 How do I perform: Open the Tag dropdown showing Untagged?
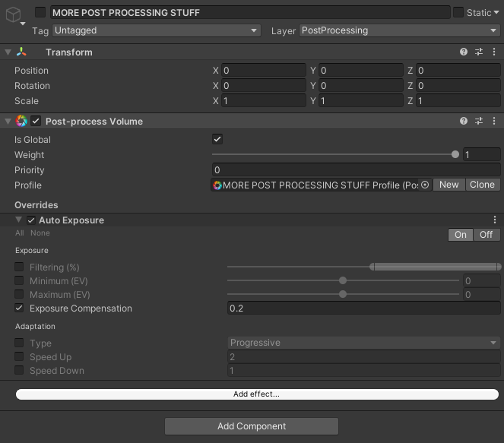[x=156, y=30]
